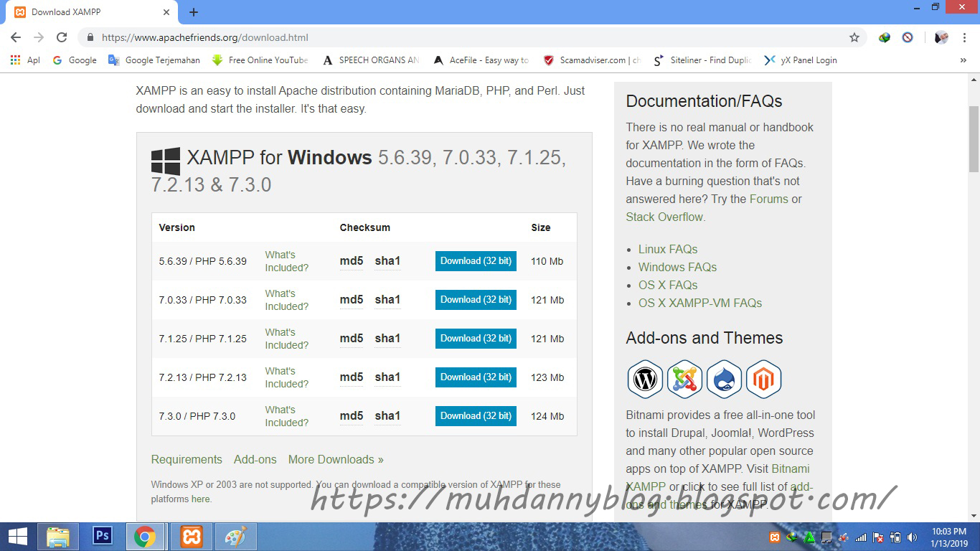Expand the hidden bookmarks chevron
This screenshot has width=980, height=551.
click(963, 60)
